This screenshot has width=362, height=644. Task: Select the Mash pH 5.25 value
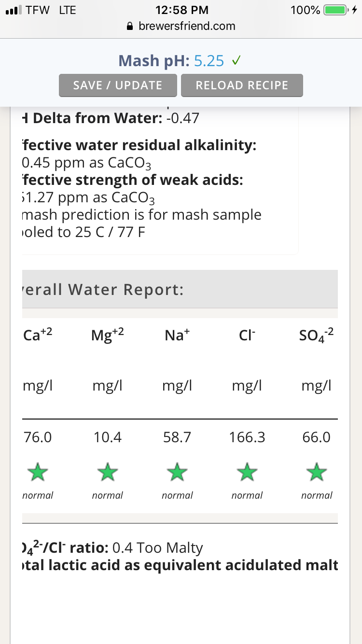pyautogui.click(x=209, y=61)
